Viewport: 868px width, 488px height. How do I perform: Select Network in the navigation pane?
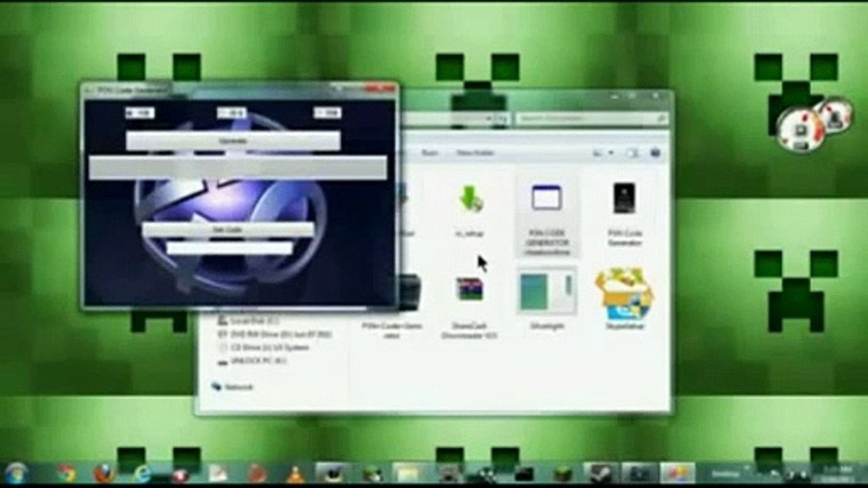point(233,387)
